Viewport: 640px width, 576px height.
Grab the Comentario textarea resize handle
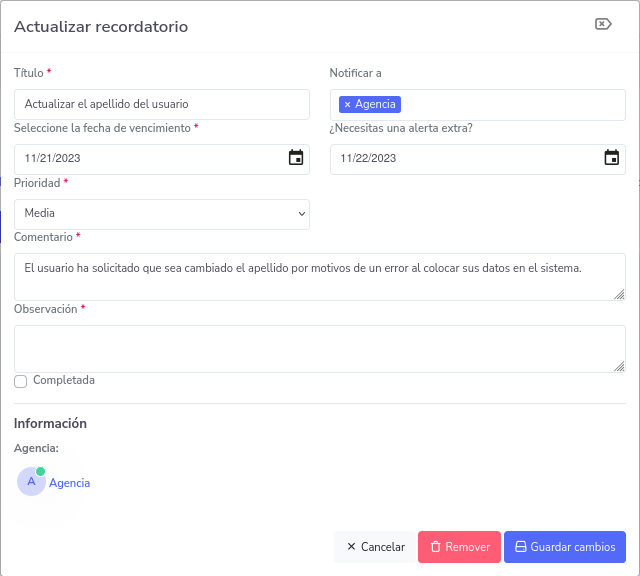click(x=619, y=294)
